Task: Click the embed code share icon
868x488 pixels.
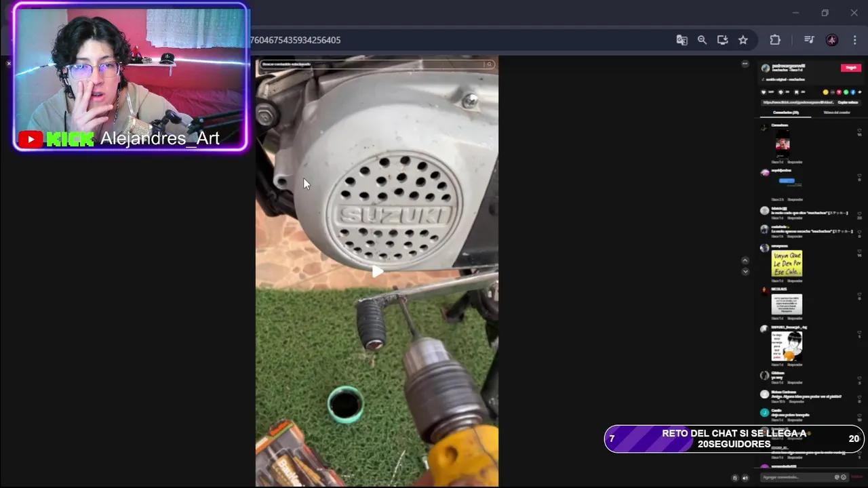Action: 833,92
